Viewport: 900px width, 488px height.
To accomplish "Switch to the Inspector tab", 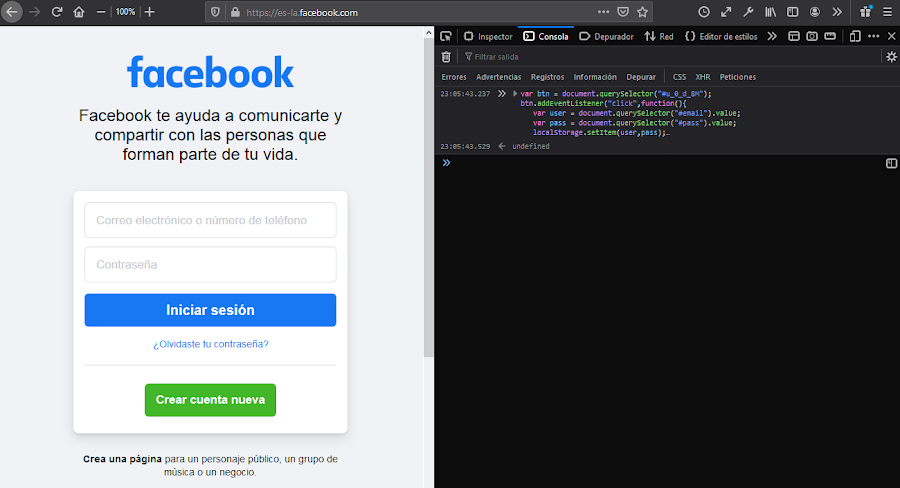I will [x=488, y=36].
